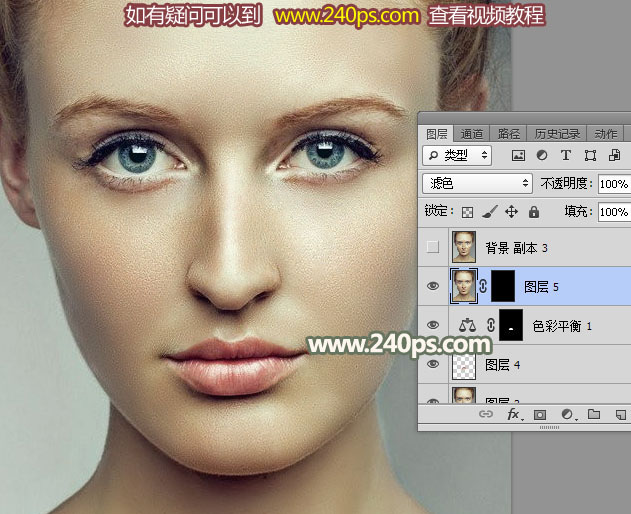Viewport: 631px width, 514px height.
Task: Toggle mask link on 色彩平衡 1
Action: point(491,325)
